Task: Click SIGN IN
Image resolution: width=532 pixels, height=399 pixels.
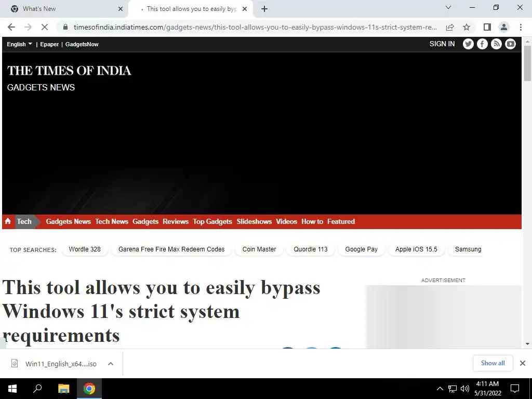Action: click(442, 44)
